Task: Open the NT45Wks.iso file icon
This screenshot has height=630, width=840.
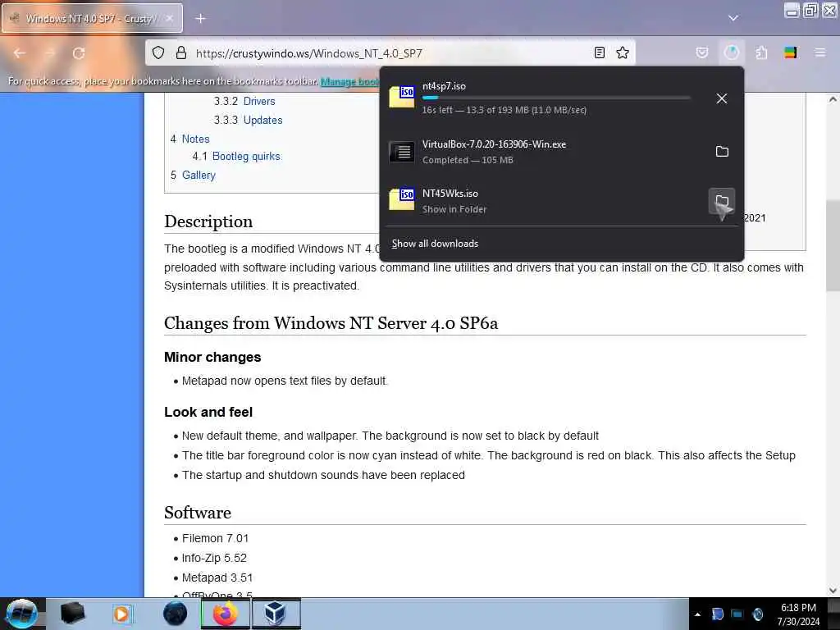Action: point(401,199)
